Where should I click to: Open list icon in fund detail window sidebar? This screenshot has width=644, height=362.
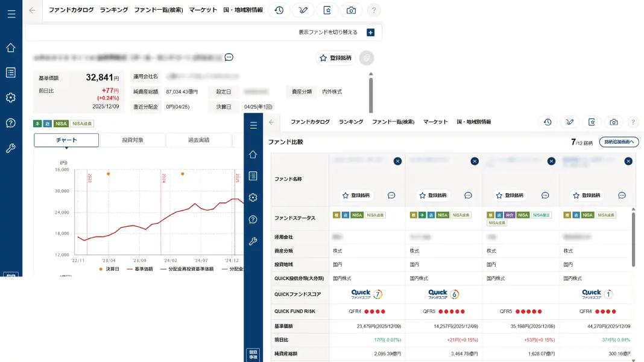[x=11, y=73]
